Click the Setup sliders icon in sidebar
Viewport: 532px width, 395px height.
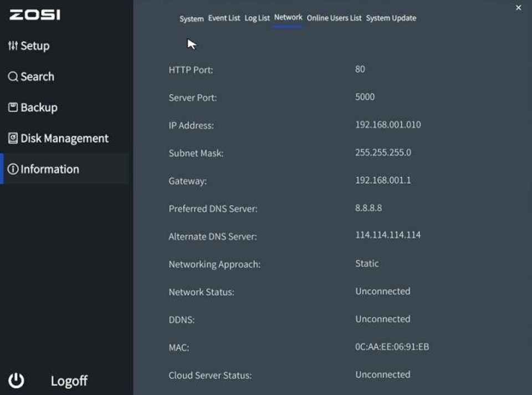[13, 46]
